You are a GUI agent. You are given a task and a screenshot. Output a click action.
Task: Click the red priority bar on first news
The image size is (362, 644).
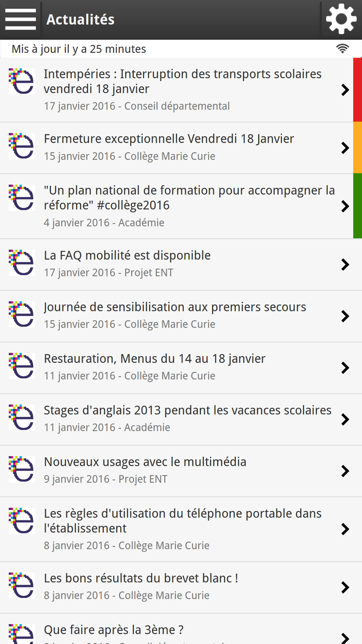pos(358,89)
